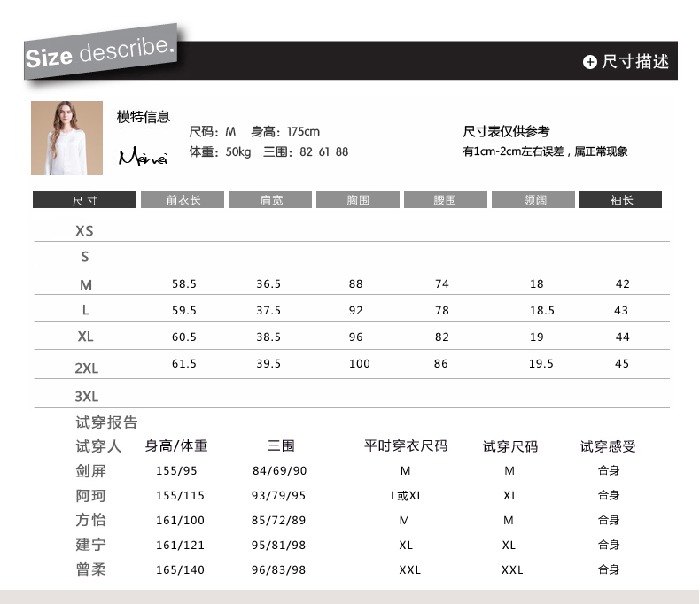
Task: Select tester 剑屏 in the fitting report
Action: (91, 470)
